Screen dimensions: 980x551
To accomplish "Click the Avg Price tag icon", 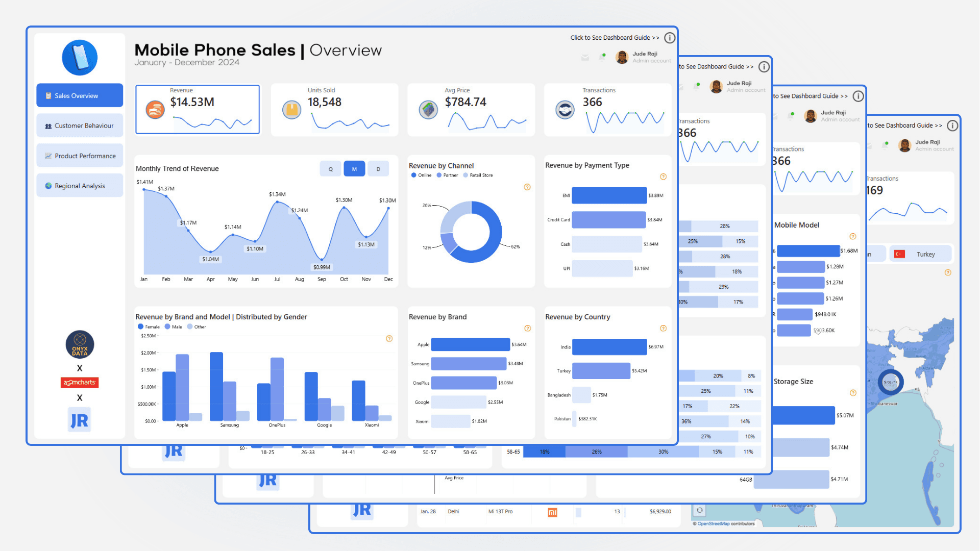I will pos(428,109).
